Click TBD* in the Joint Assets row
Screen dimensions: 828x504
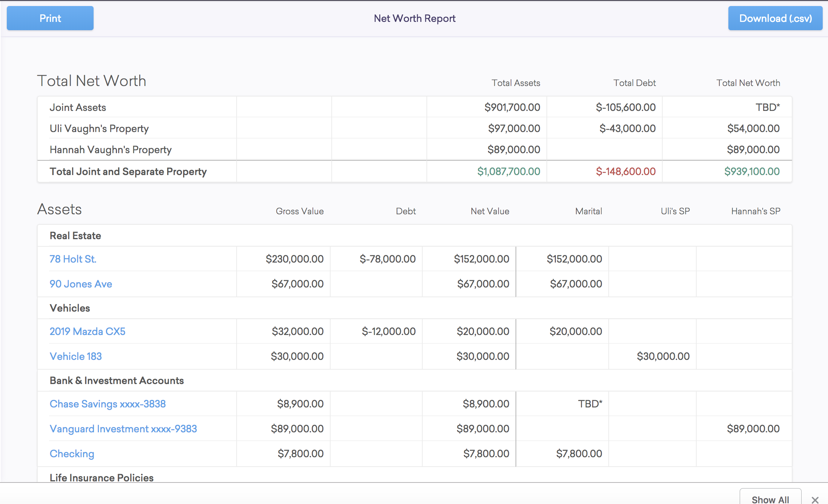coord(768,107)
